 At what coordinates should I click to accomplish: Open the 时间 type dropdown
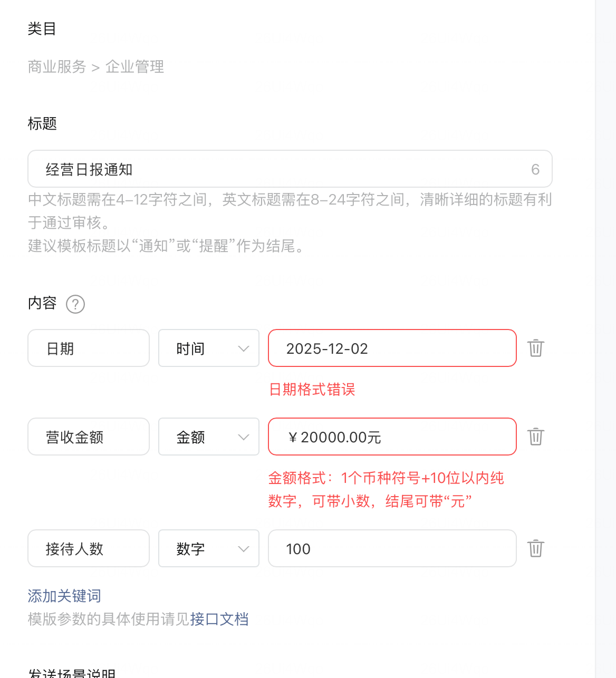click(x=209, y=348)
